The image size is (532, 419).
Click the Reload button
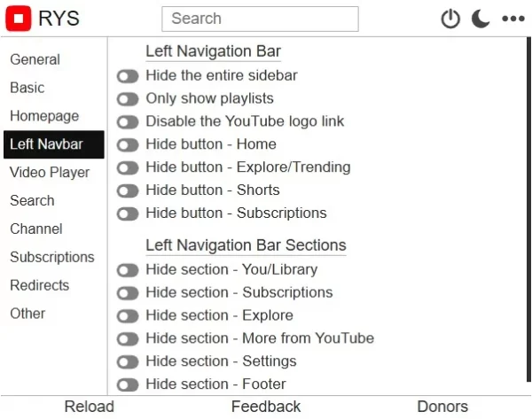pos(90,407)
